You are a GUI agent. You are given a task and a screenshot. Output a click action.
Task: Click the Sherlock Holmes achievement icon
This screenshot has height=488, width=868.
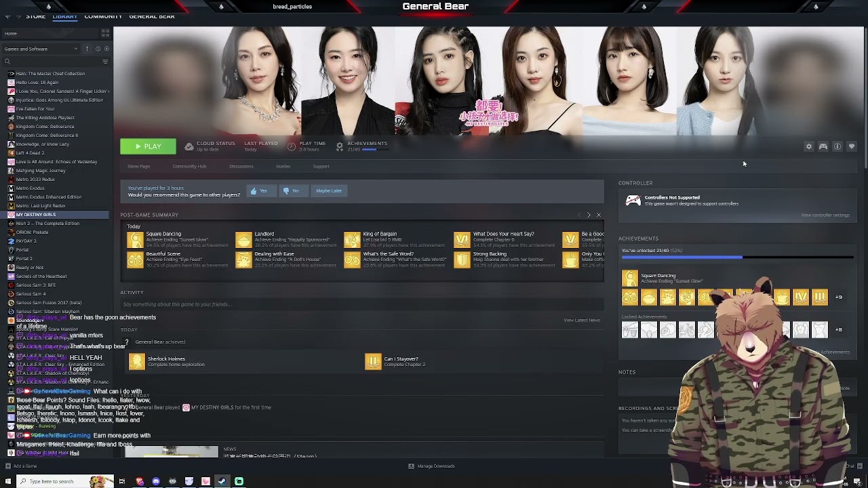pos(136,361)
